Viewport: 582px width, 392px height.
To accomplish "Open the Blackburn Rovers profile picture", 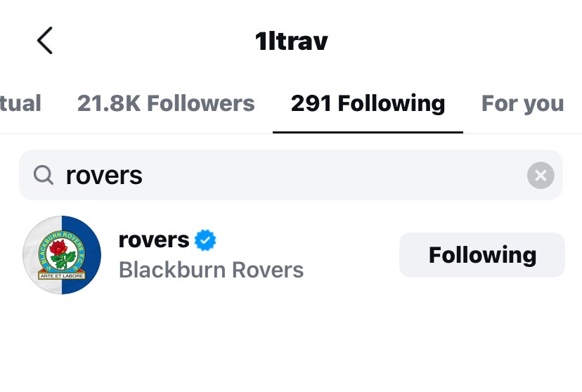I will tap(62, 255).
